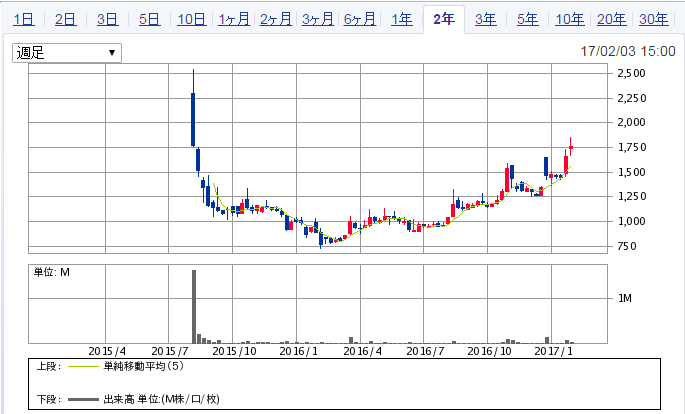This screenshot has width=685, height=414.
Task: Click the active 2年 tab
Action: [x=443, y=19]
